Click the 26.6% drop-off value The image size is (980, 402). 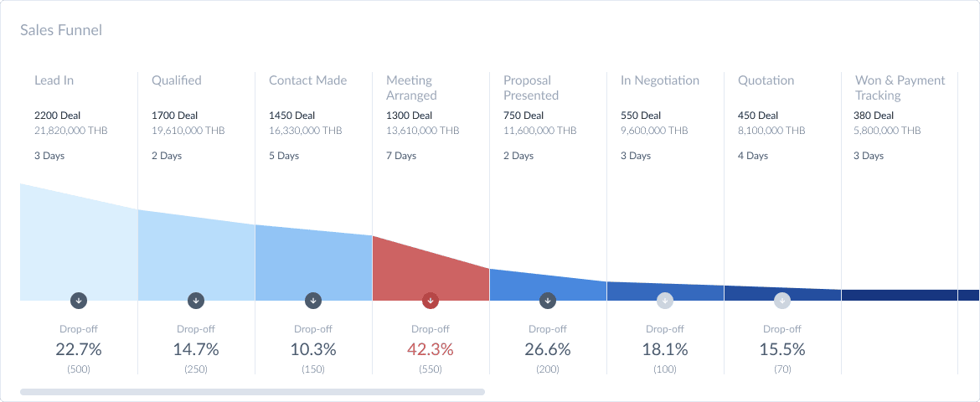(x=548, y=349)
